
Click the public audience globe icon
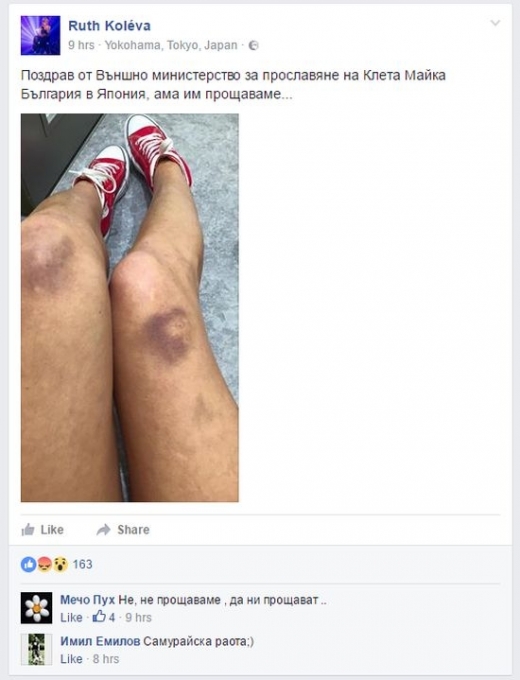coord(253,46)
